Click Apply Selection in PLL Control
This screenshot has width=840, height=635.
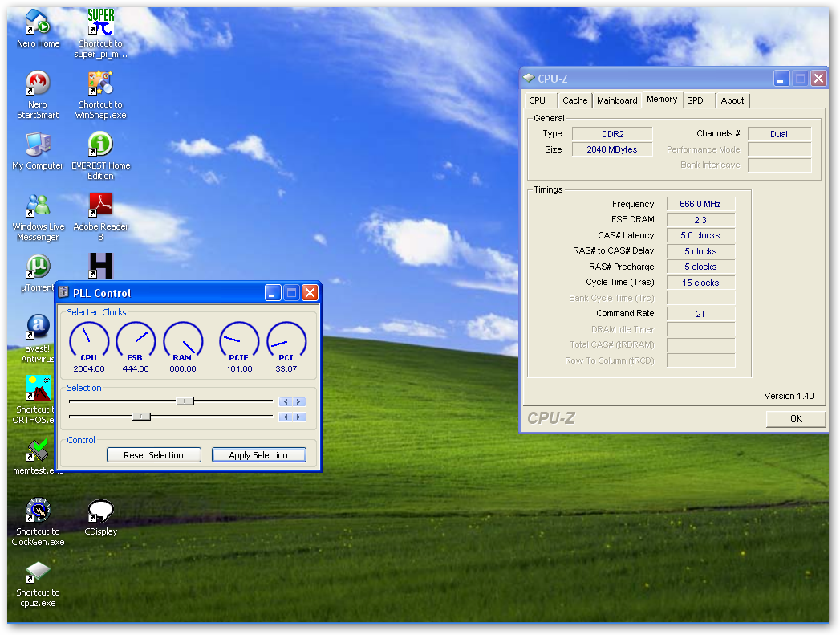pos(259,455)
